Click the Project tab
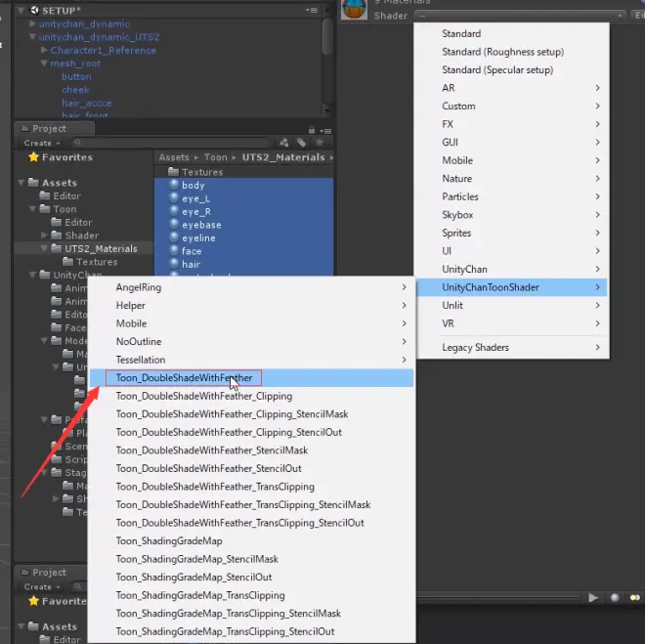Screen dimensions: 645x644 click(54, 128)
